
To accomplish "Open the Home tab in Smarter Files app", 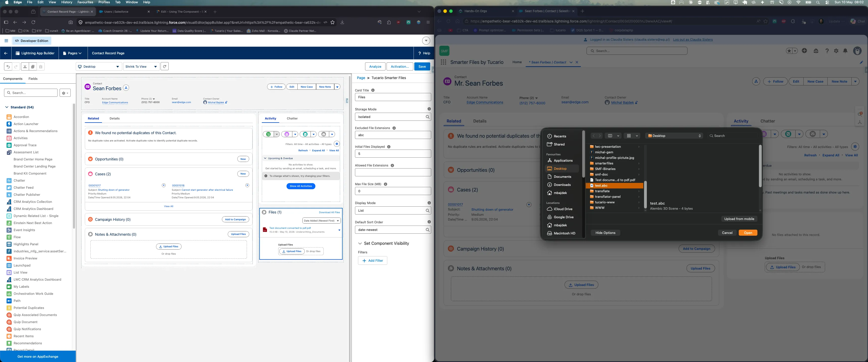I will pos(517,62).
